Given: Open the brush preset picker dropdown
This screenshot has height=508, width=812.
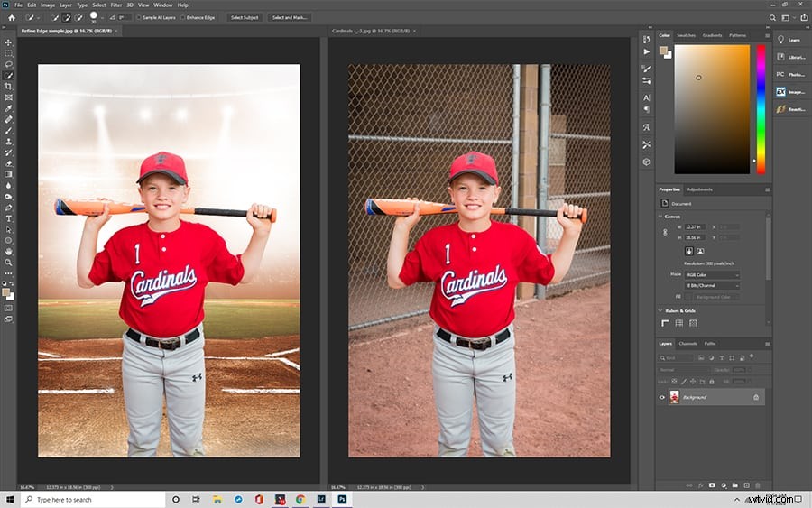Looking at the screenshot, I should point(102,18).
